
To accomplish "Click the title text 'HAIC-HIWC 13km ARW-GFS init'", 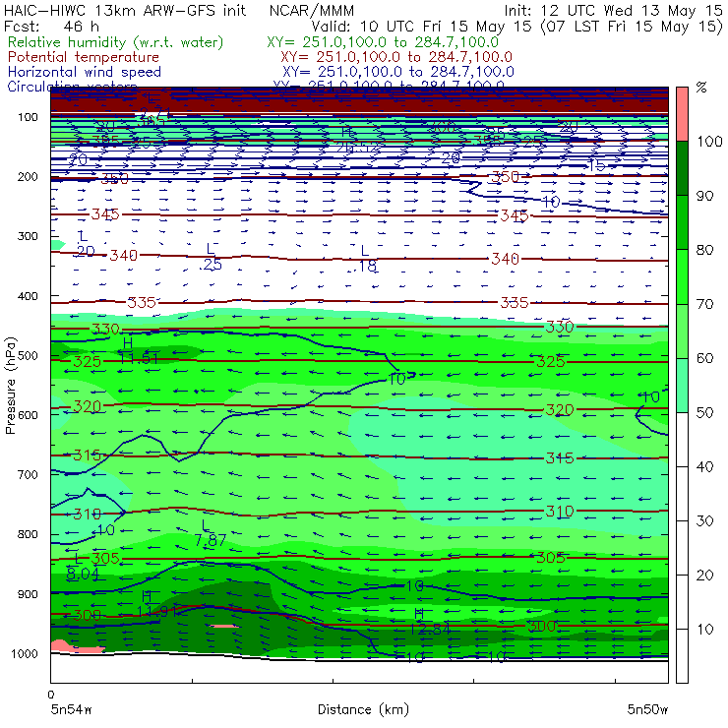I will click(124, 10).
